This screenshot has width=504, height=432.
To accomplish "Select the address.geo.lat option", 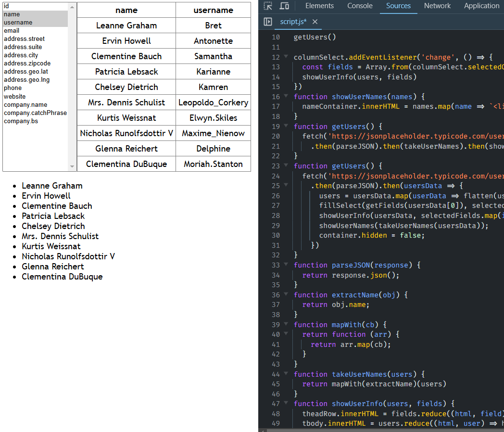I will pyautogui.click(x=36, y=72).
